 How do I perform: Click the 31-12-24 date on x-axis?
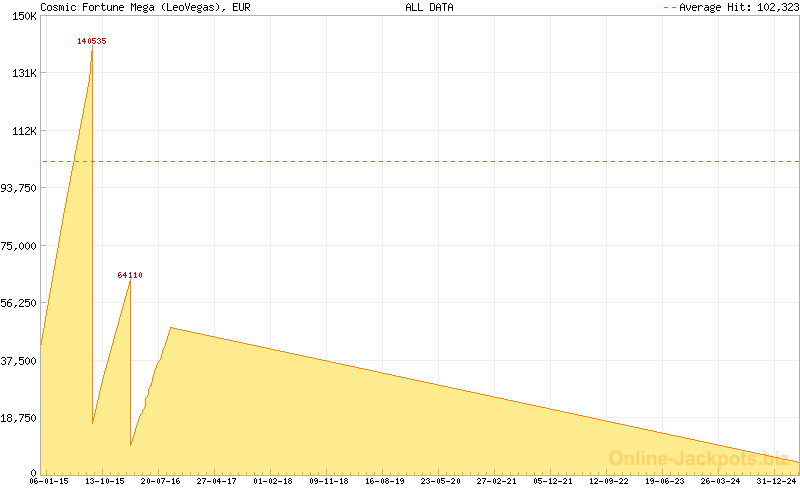(777, 481)
